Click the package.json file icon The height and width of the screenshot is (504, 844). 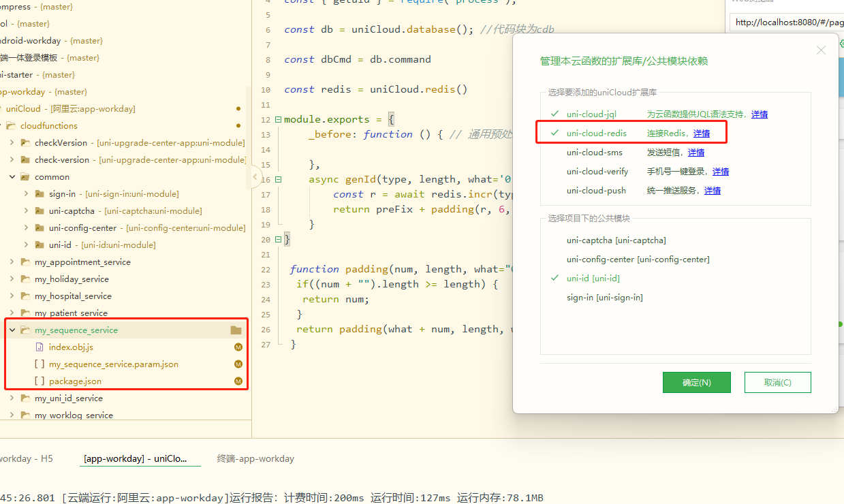39,381
